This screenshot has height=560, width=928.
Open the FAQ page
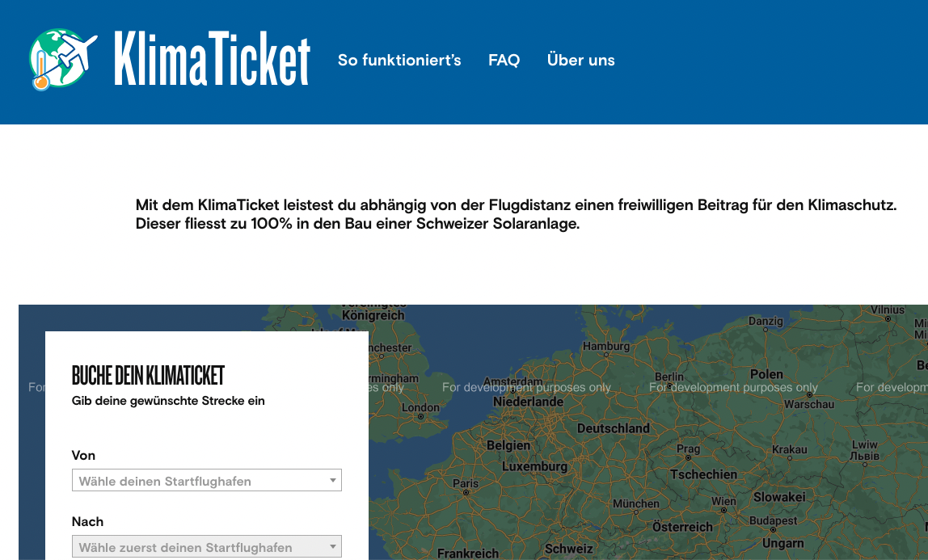tap(504, 61)
